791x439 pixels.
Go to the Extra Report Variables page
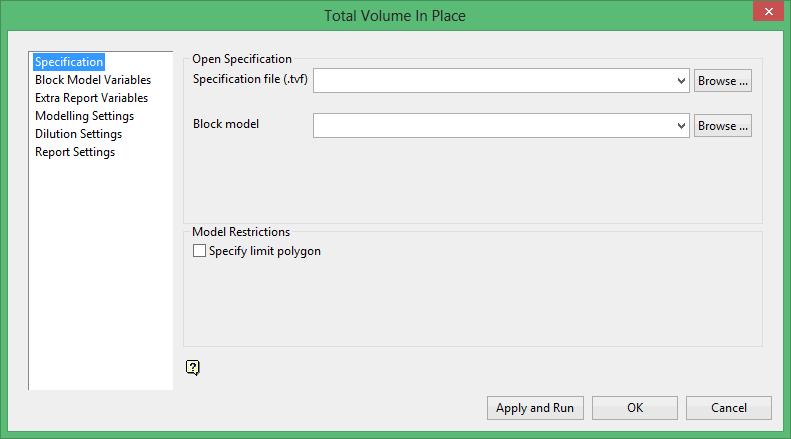tap(91, 98)
